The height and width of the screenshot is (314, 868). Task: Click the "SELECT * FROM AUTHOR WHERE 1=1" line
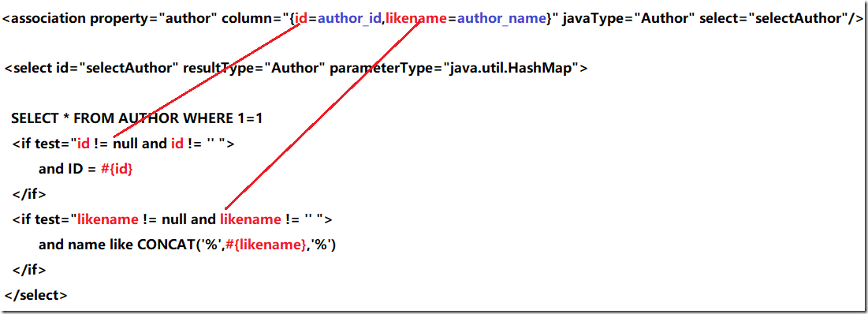pyautogui.click(x=136, y=118)
